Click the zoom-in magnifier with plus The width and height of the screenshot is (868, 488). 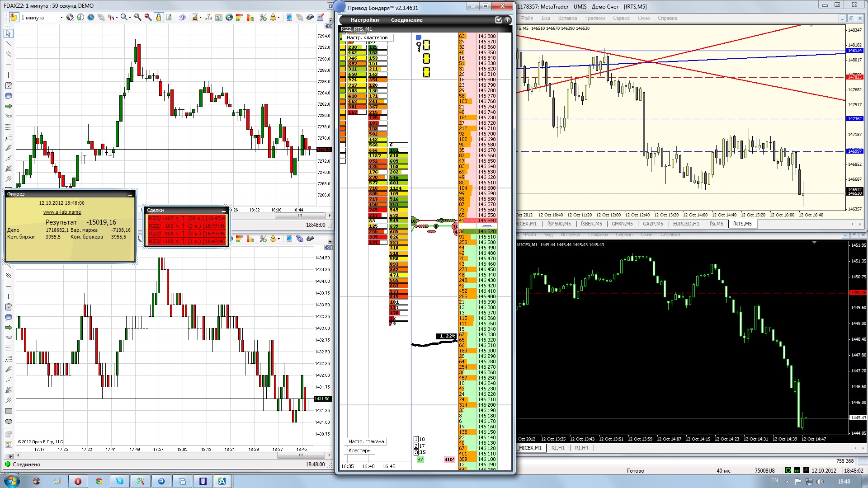point(137,17)
